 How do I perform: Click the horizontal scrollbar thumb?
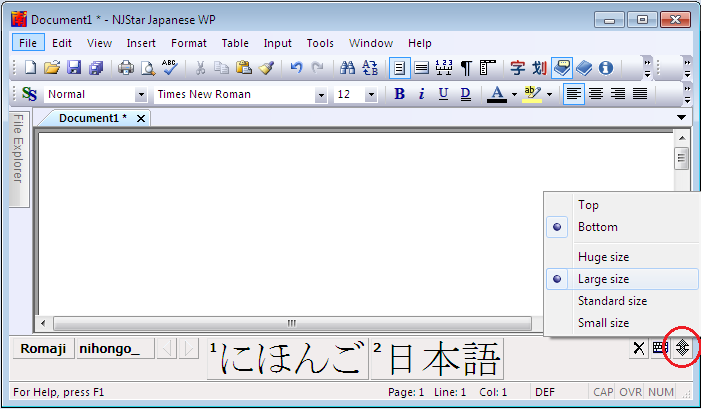(x=292, y=323)
